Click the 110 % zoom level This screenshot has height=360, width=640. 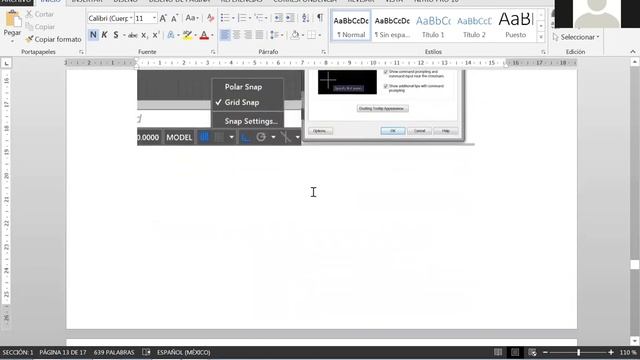(x=628, y=352)
